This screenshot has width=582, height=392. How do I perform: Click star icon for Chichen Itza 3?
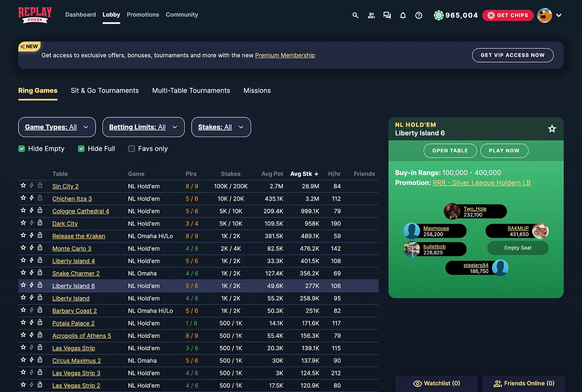pos(23,198)
